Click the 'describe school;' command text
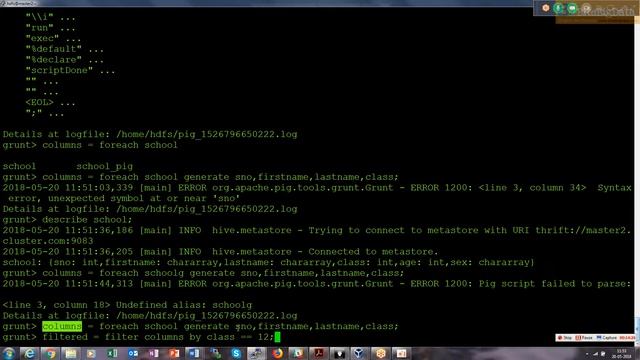The width and height of the screenshot is (640, 360). [87, 220]
